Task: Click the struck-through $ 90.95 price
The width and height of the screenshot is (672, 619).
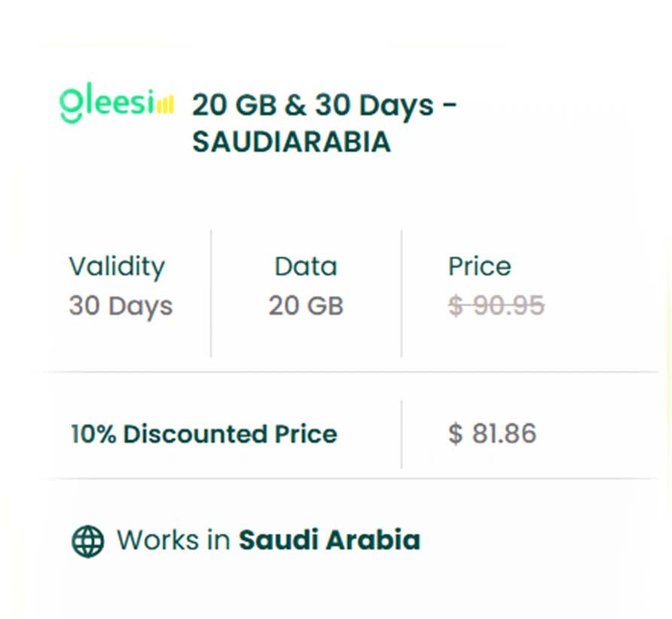Action: (x=496, y=306)
